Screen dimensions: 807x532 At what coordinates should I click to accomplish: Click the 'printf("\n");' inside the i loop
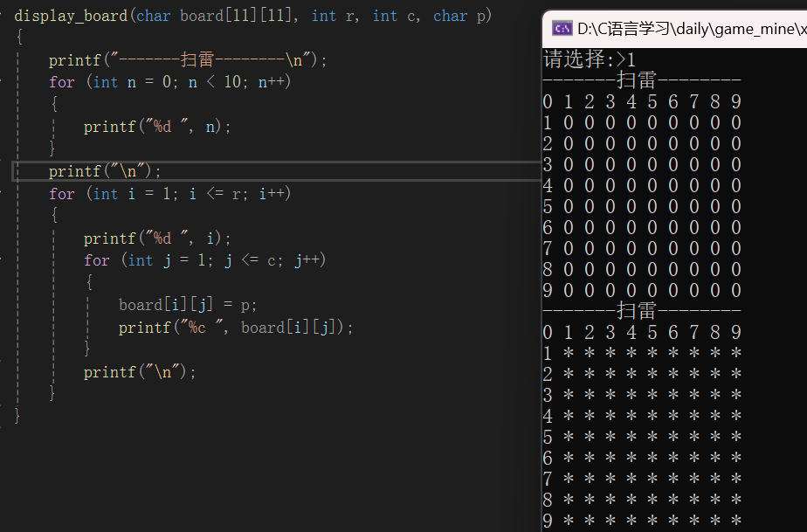(140, 372)
